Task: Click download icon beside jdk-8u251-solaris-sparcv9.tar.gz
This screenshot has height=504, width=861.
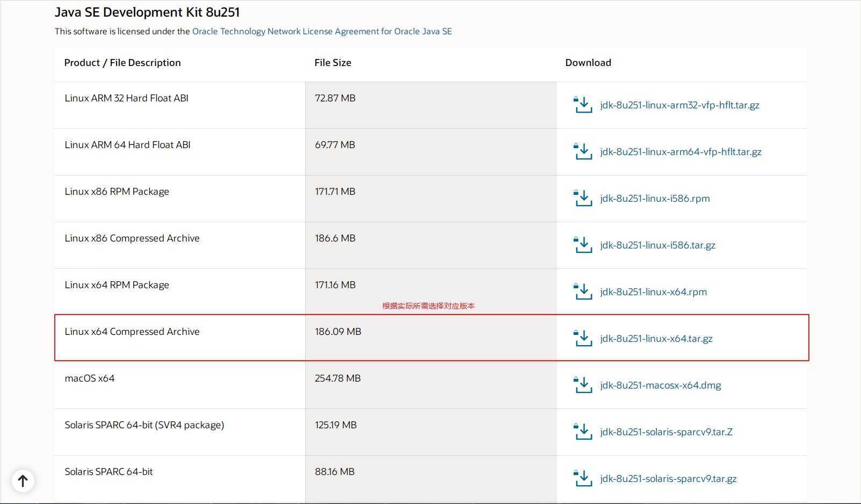Action: [583, 478]
